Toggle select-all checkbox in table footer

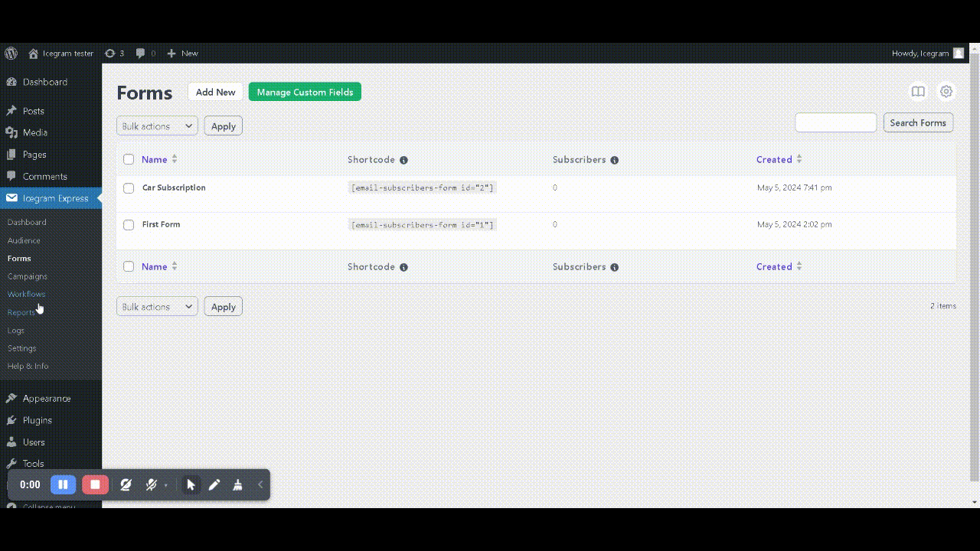(129, 267)
